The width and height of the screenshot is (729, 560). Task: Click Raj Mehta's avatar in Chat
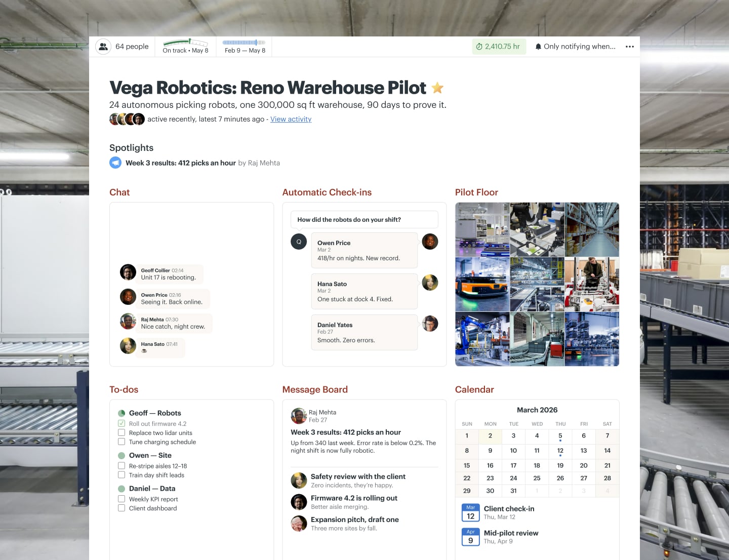tap(128, 322)
